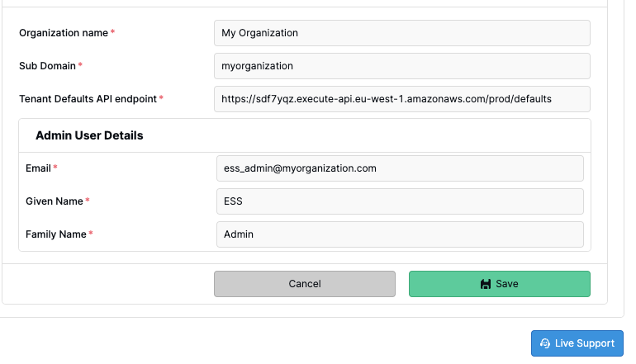Click the Family Name label
Screen dimensions: 636x364
point(56,234)
